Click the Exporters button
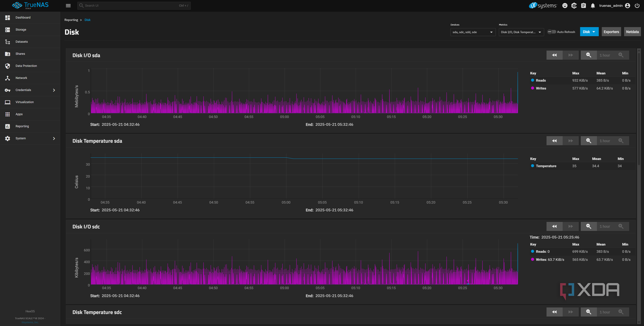 tap(611, 32)
